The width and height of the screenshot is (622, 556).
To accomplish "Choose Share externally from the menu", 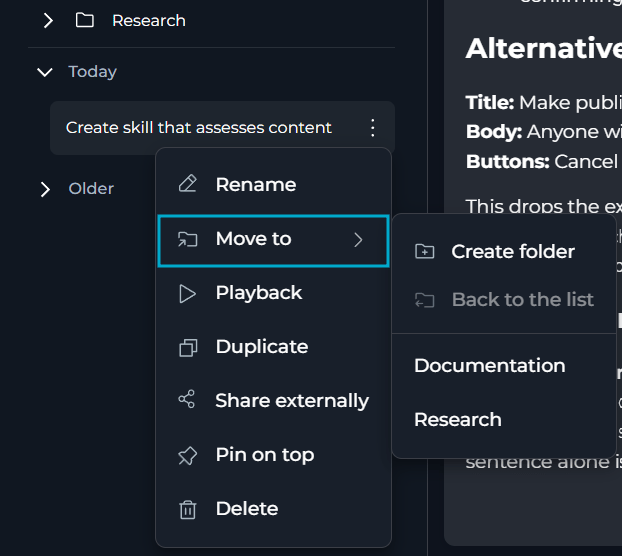I will [x=273, y=401].
